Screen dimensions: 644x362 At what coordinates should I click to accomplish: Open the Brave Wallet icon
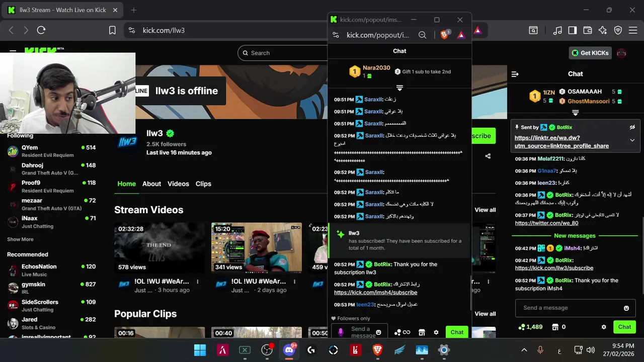587,30
